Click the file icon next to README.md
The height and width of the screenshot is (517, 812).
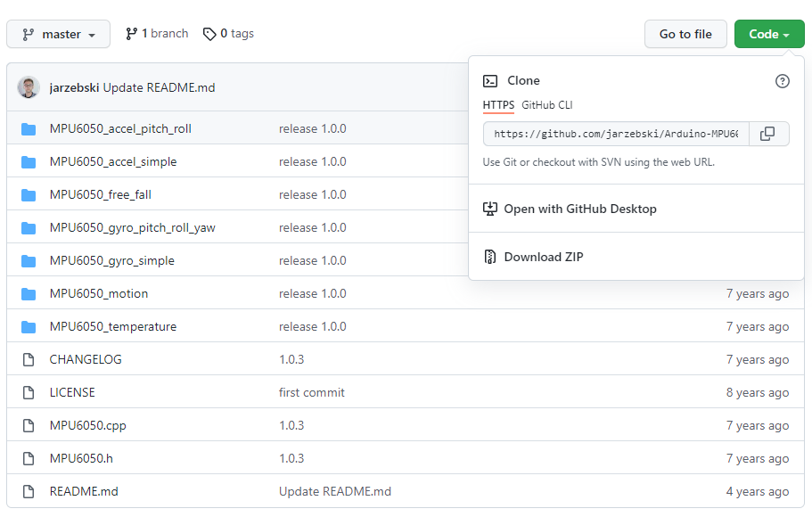(x=29, y=492)
